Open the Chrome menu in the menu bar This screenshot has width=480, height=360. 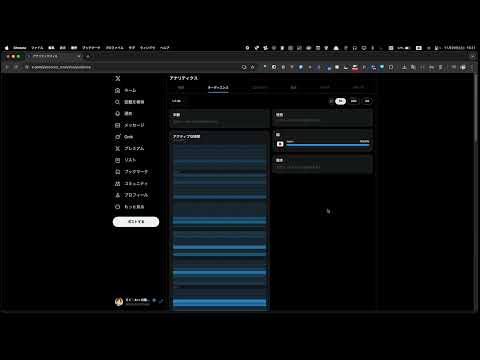pyautogui.click(x=20, y=48)
